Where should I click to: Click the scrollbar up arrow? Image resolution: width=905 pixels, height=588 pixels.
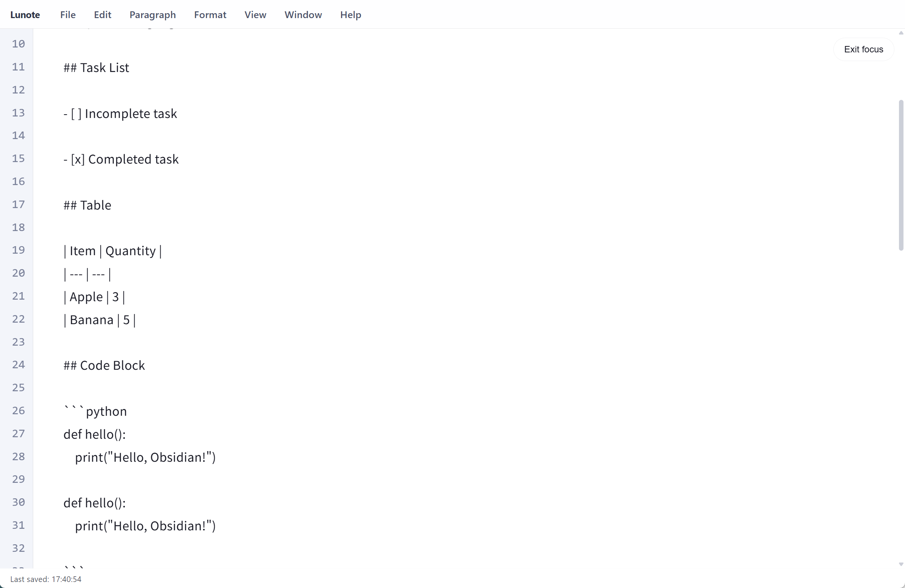(900, 33)
